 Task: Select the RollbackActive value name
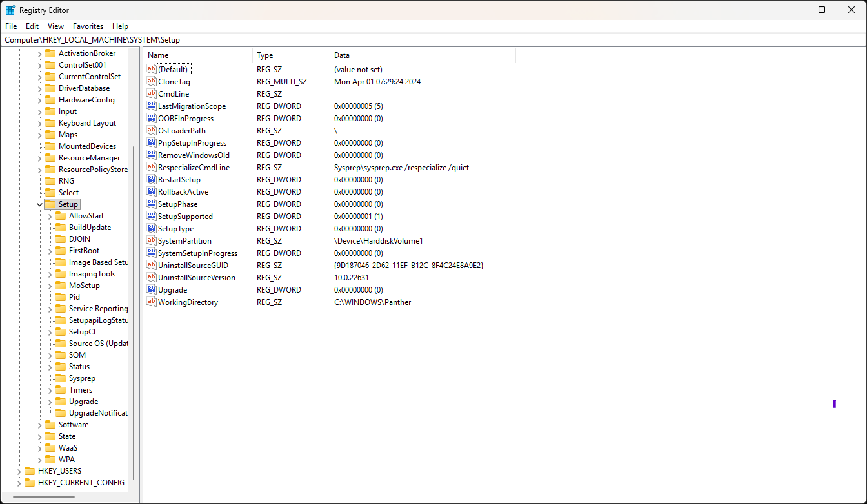183,192
